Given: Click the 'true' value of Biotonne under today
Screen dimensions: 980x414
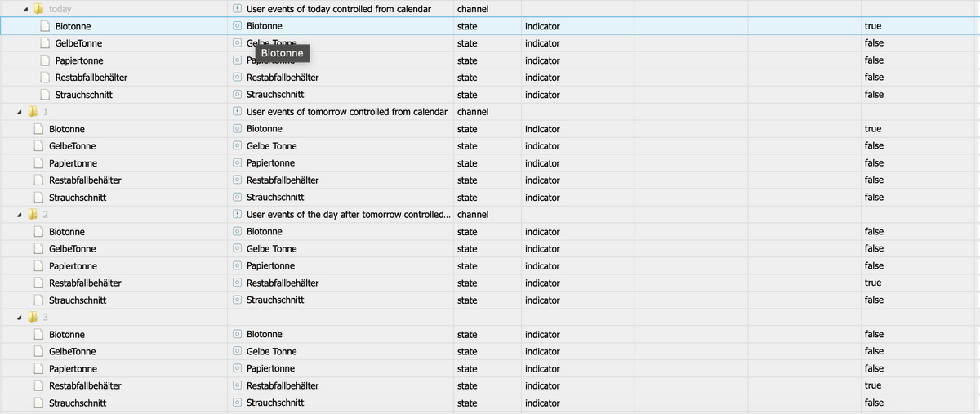Looking at the screenshot, I should click(872, 26).
